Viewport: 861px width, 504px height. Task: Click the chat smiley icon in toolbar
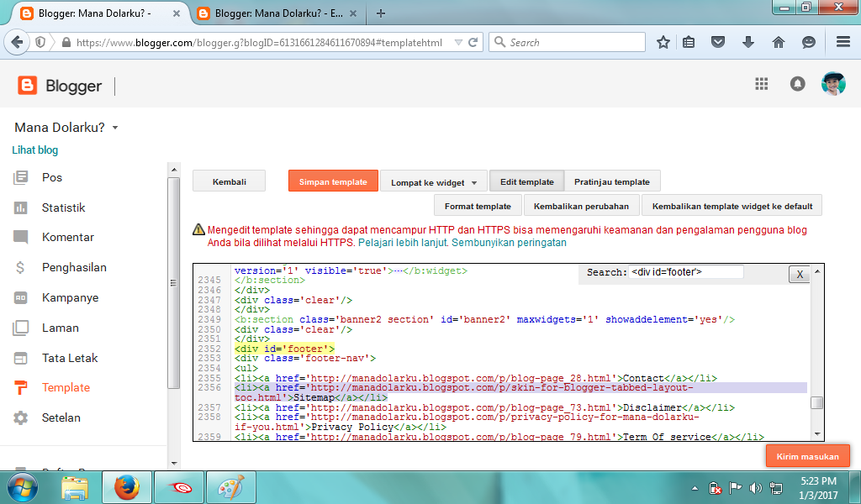tap(808, 42)
